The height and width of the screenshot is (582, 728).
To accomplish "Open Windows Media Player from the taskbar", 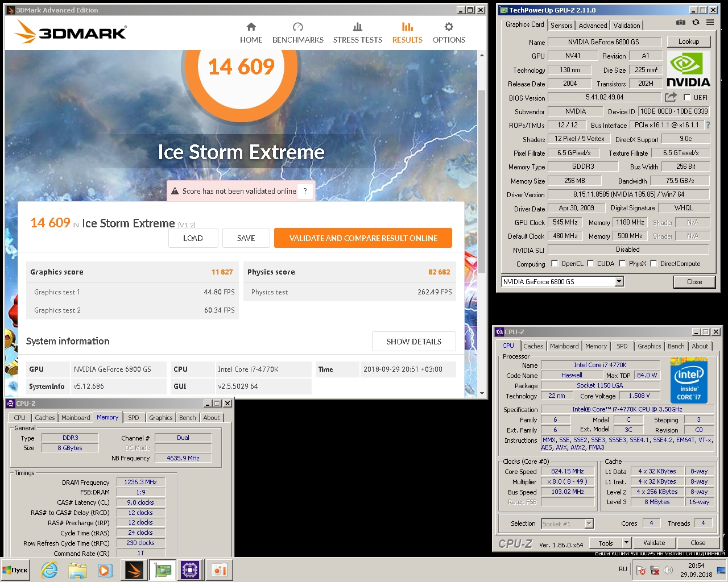I will tap(105, 570).
